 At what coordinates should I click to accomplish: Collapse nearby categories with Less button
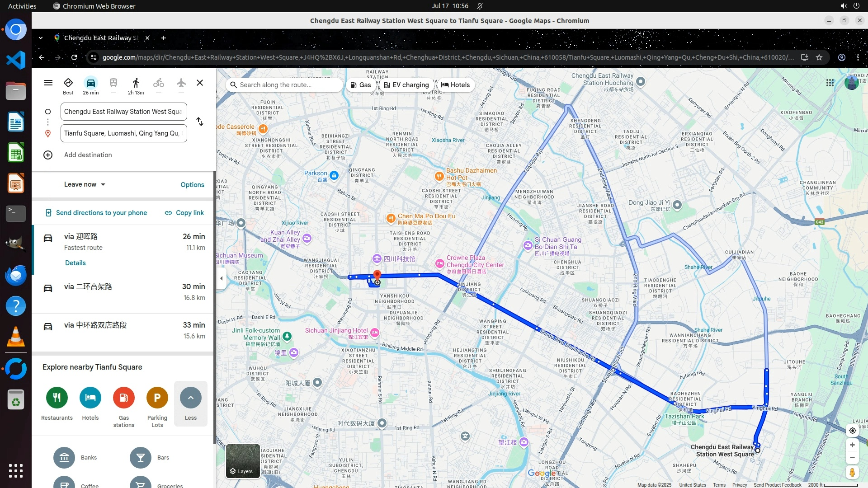coord(190,403)
